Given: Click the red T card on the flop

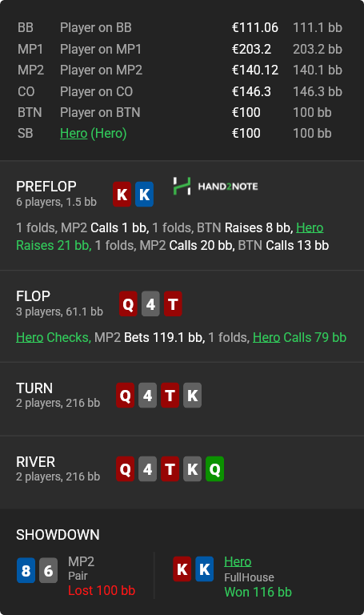Looking at the screenshot, I should pyautogui.click(x=173, y=304).
